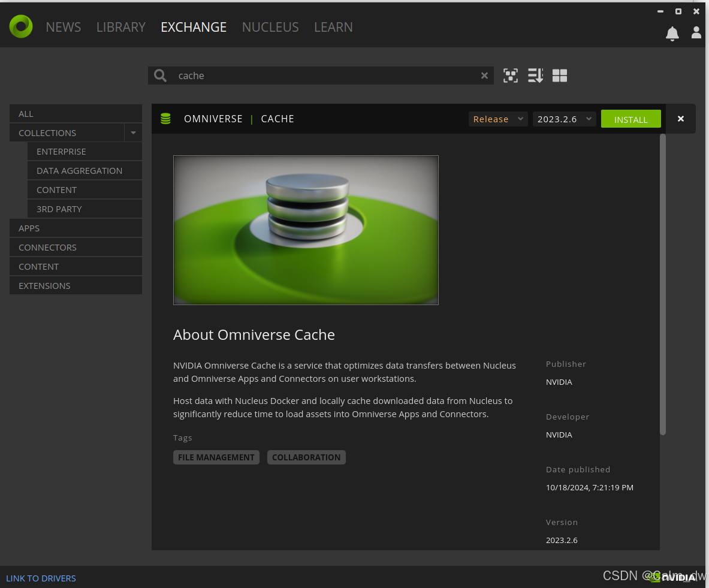Open the sort order icon

pyautogui.click(x=535, y=76)
